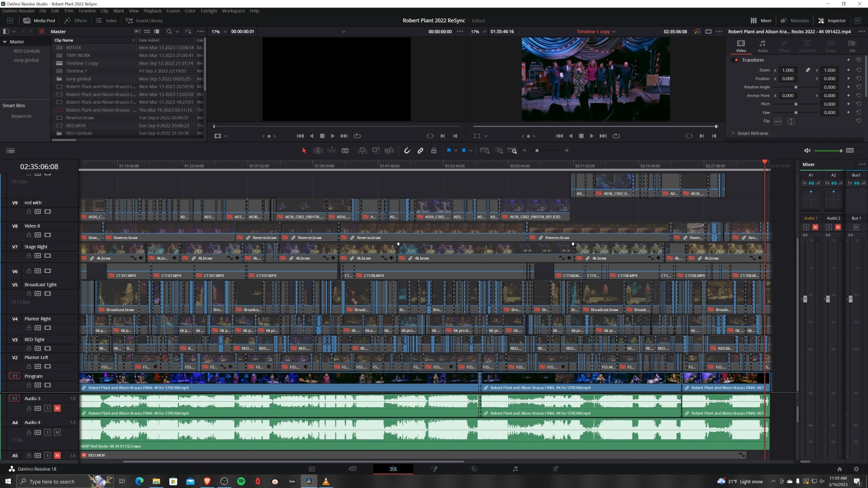Open the Media Pool panel

coord(39,21)
